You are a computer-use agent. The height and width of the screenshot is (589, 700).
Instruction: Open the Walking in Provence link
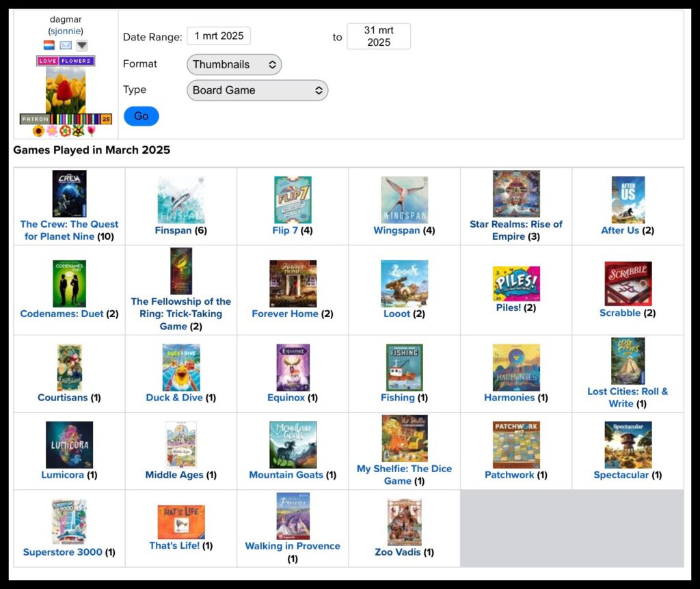(x=293, y=546)
